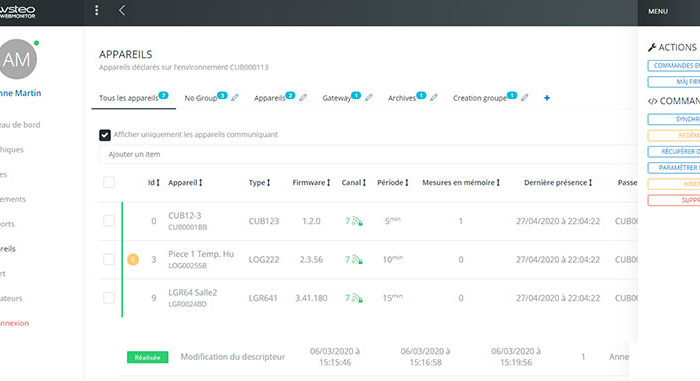Tick the select-all checkbox in table header
700x381 pixels.
click(x=109, y=182)
